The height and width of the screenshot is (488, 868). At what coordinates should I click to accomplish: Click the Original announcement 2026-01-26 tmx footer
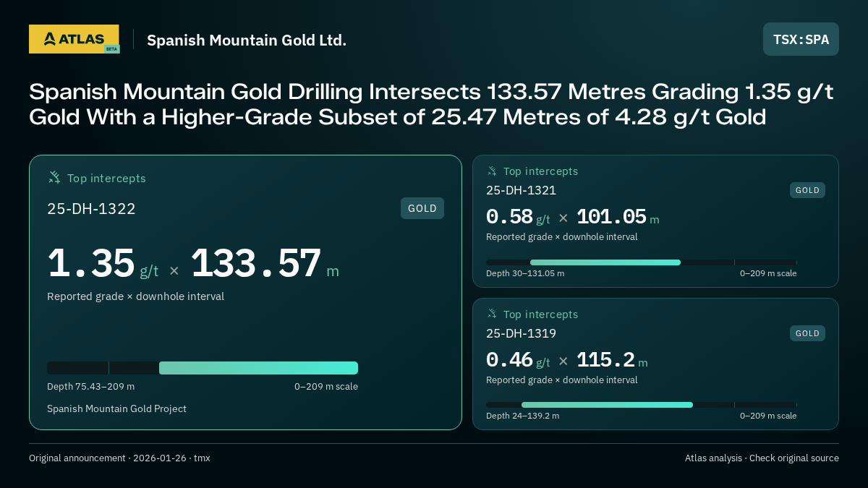pos(119,458)
